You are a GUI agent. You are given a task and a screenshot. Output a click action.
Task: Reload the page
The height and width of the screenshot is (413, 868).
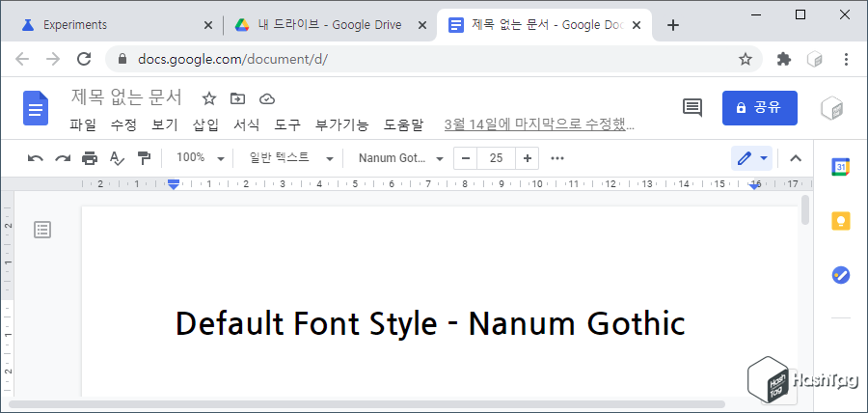tap(84, 59)
